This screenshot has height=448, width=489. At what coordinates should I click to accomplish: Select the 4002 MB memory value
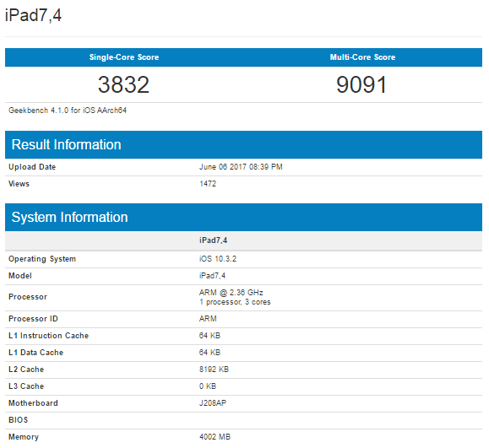tap(215, 437)
